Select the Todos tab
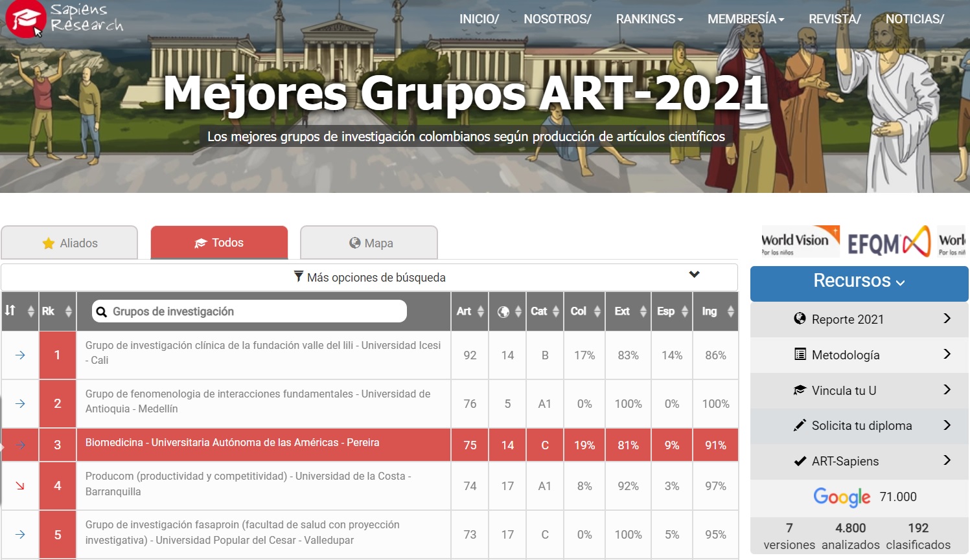970x560 pixels. 219,243
